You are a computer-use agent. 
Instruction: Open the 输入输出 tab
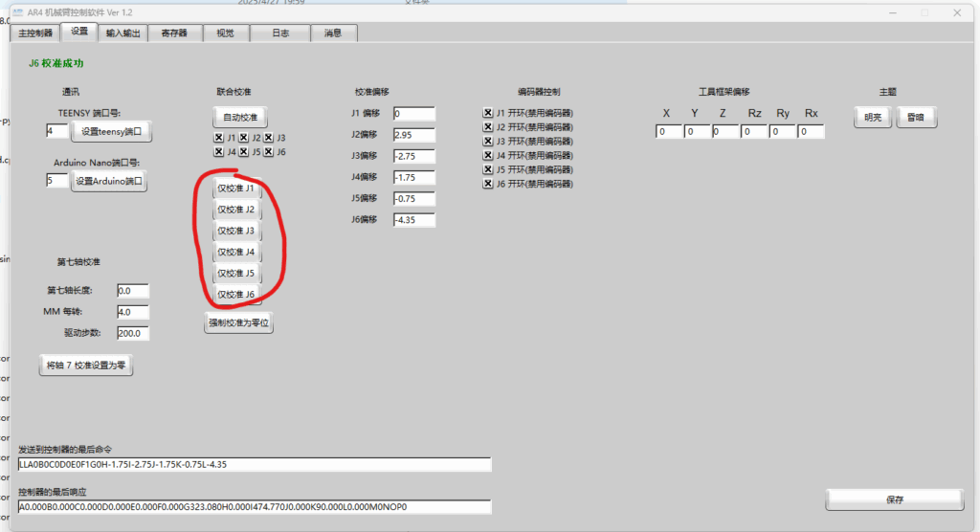coord(122,33)
